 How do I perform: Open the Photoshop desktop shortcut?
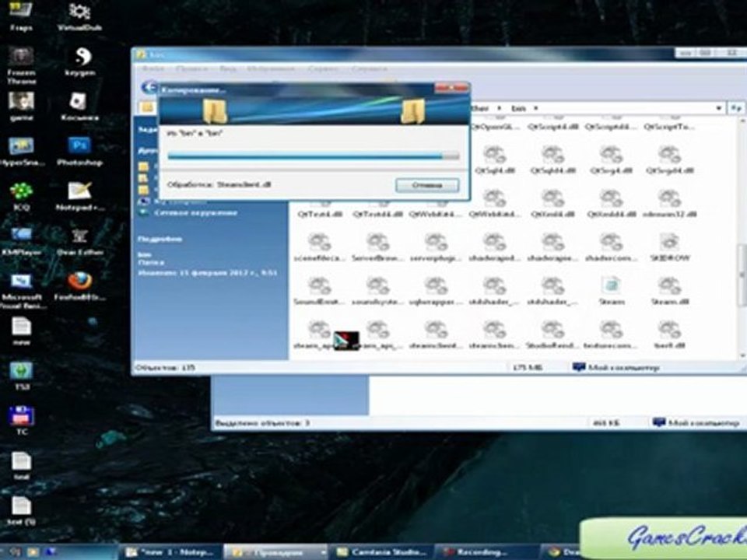click(x=79, y=146)
